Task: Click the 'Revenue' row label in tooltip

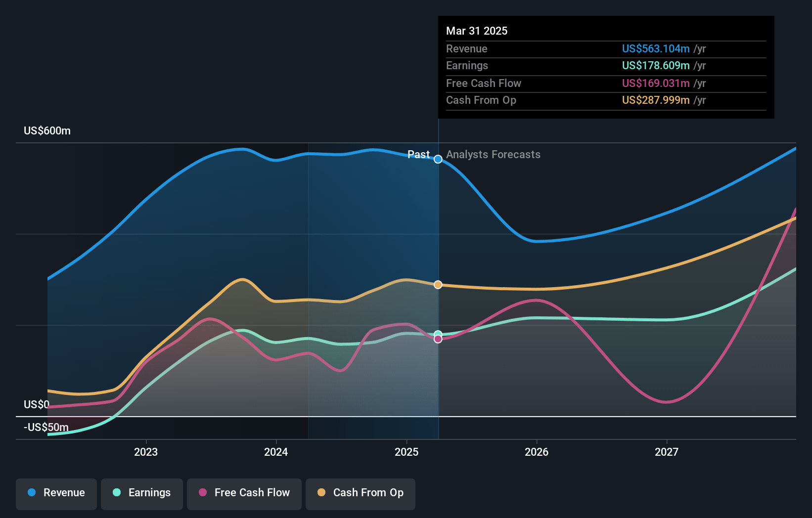Action: [466, 48]
